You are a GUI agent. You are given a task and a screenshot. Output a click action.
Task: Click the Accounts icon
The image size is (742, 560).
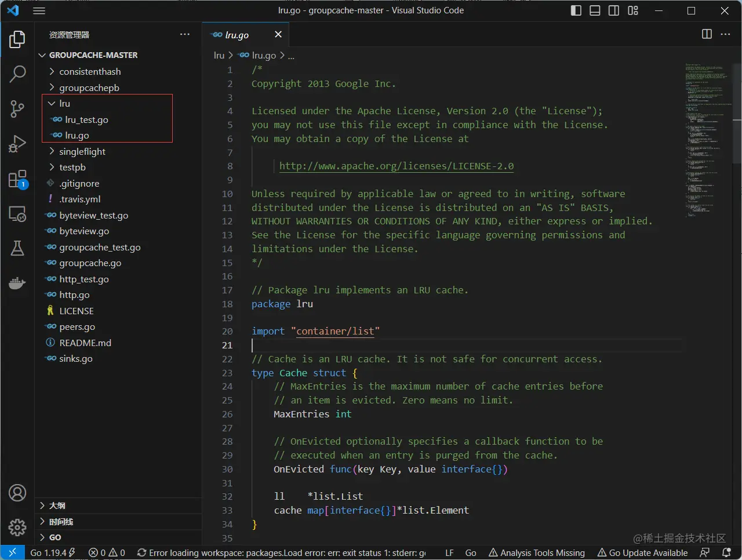tap(17, 493)
